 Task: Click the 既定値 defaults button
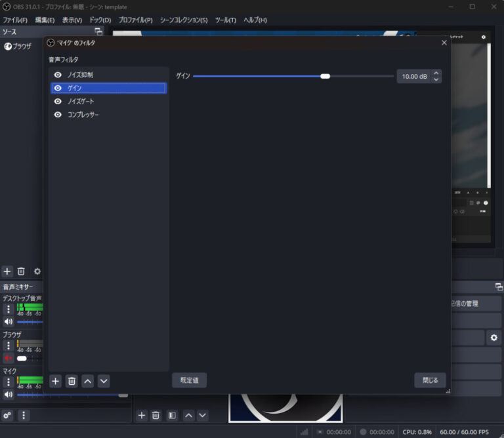pyautogui.click(x=189, y=380)
